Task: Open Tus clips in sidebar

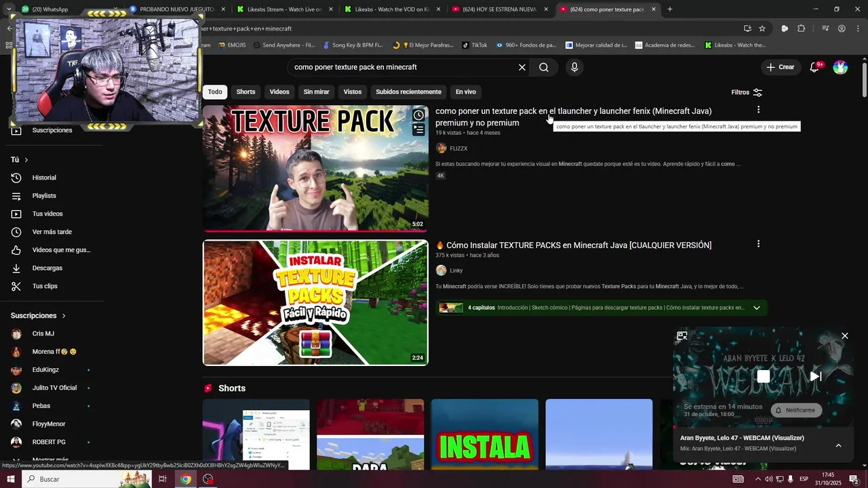Action: click(x=45, y=286)
